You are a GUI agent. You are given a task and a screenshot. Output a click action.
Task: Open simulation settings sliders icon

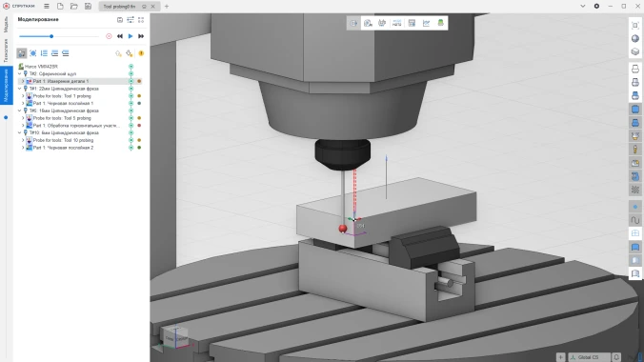pos(131,20)
